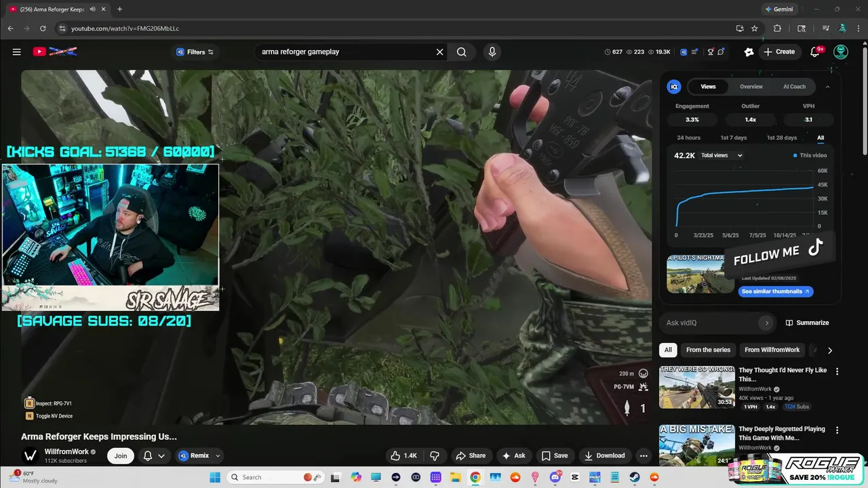This screenshot has height=488, width=868.
Task: Run search with the magnifier button
Action: coord(461,52)
